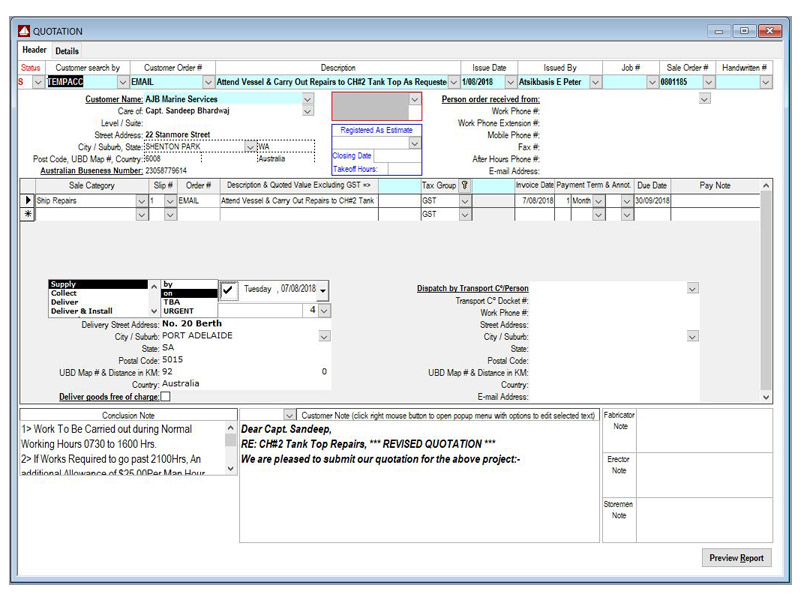Open the Job # dropdown
The image size is (800, 600).
[x=652, y=82]
